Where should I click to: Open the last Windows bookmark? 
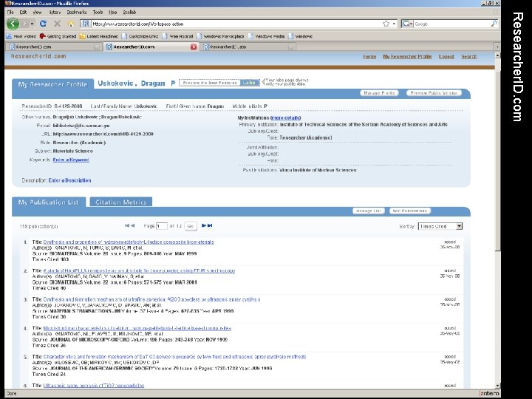(301, 36)
